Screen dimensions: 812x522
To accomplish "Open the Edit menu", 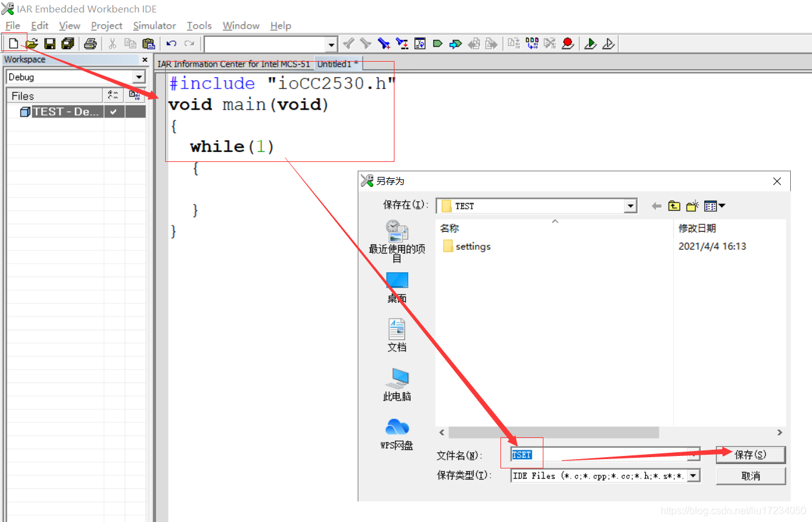I will tap(40, 26).
